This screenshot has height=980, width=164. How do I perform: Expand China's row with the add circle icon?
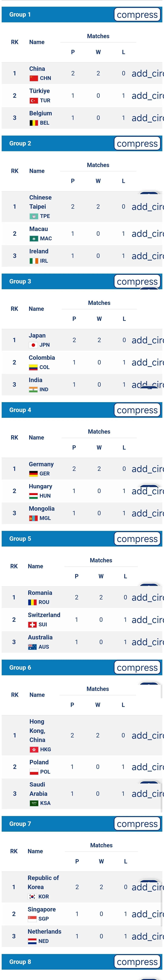click(147, 73)
